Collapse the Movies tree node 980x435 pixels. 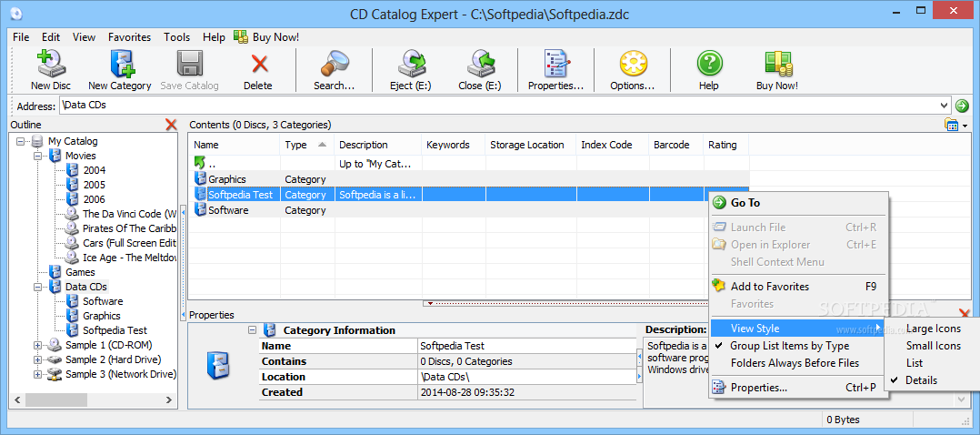(x=37, y=156)
